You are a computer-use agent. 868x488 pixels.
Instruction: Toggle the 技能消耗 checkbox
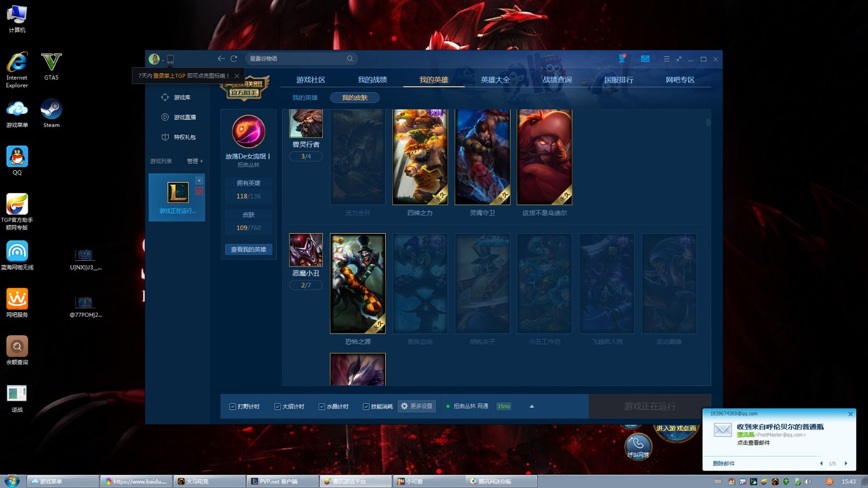[366, 407]
